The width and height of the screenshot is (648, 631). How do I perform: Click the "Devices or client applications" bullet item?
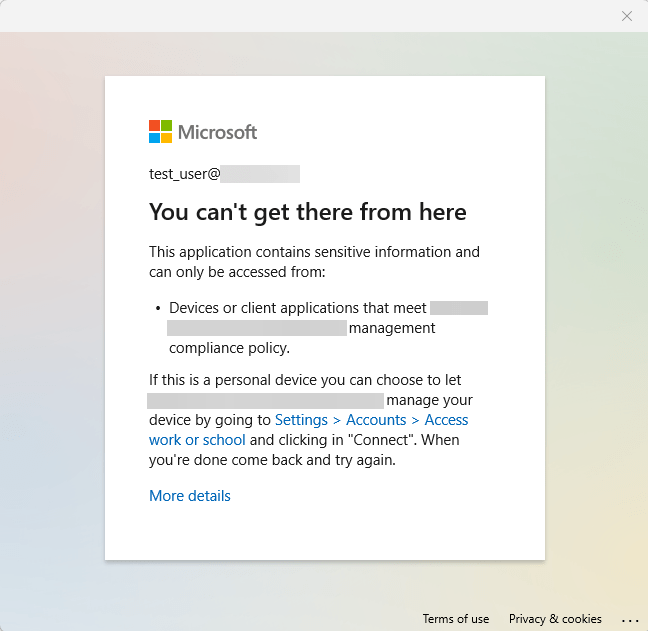[298, 308]
